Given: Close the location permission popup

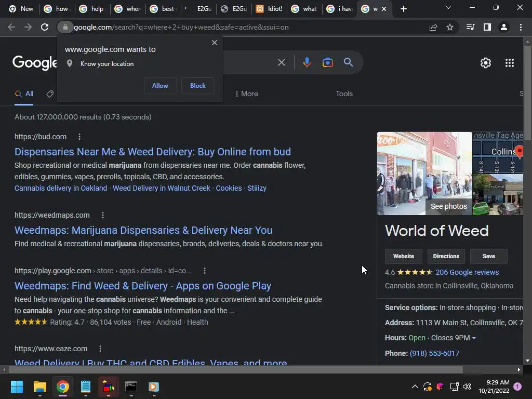Looking at the screenshot, I should (x=215, y=43).
